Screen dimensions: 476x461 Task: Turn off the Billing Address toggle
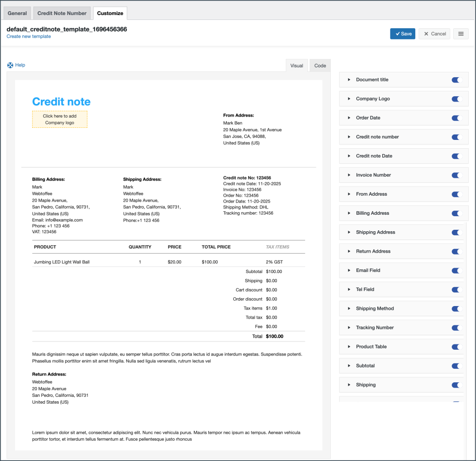pyautogui.click(x=457, y=213)
